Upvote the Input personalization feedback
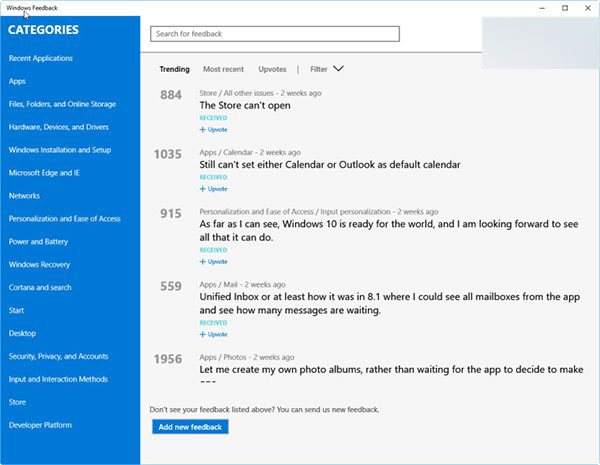 click(214, 261)
